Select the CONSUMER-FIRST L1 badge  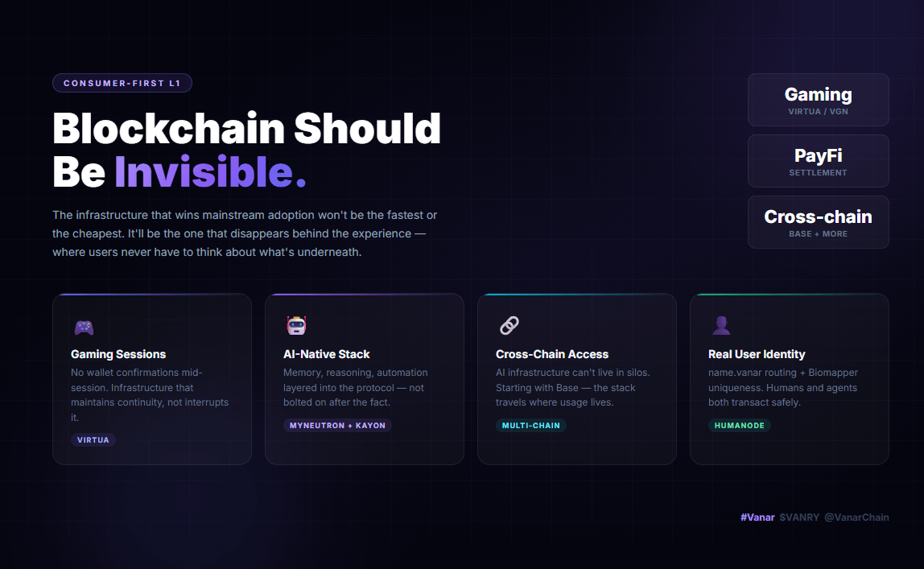pyautogui.click(x=122, y=83)
